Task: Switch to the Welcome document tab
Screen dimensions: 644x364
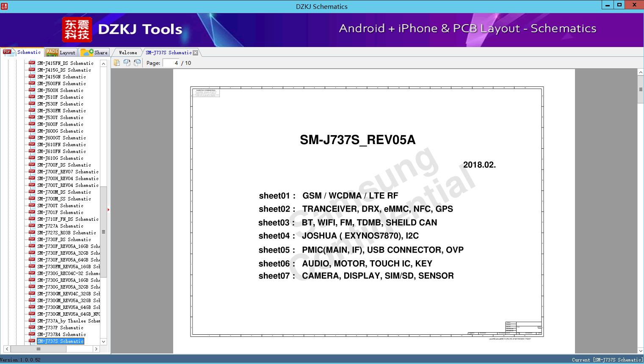Action: point(128,53)
